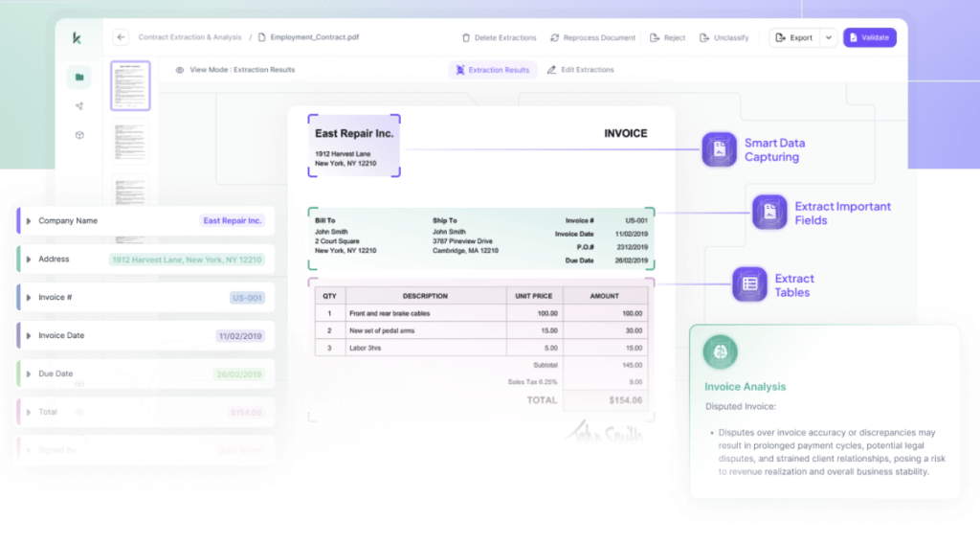Image resolution: width=980 pixels, height=543 pixels.
Task: Open the folder icon in left sidebar
Action: 78,78
